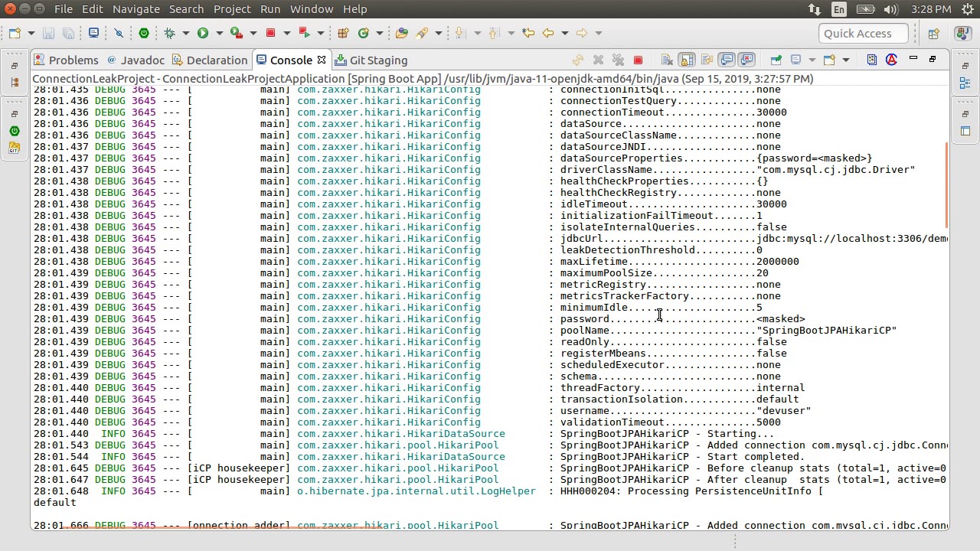
Task: Click the 3:28 PM clock
Action: [931, 9]
